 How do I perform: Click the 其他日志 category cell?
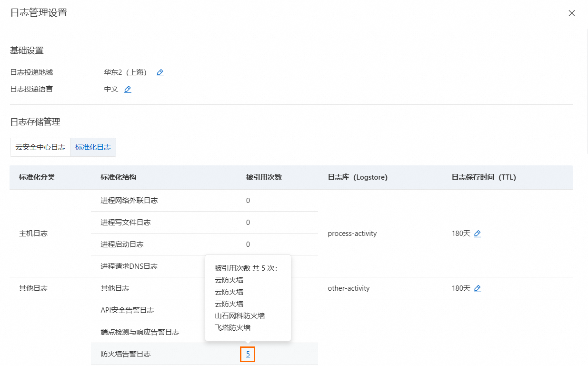(x=33, y=288)
